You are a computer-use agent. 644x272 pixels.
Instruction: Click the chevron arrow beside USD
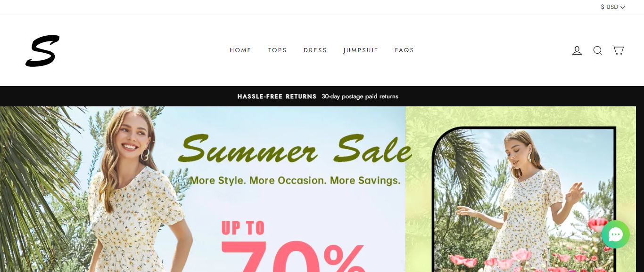pos(623,8)
